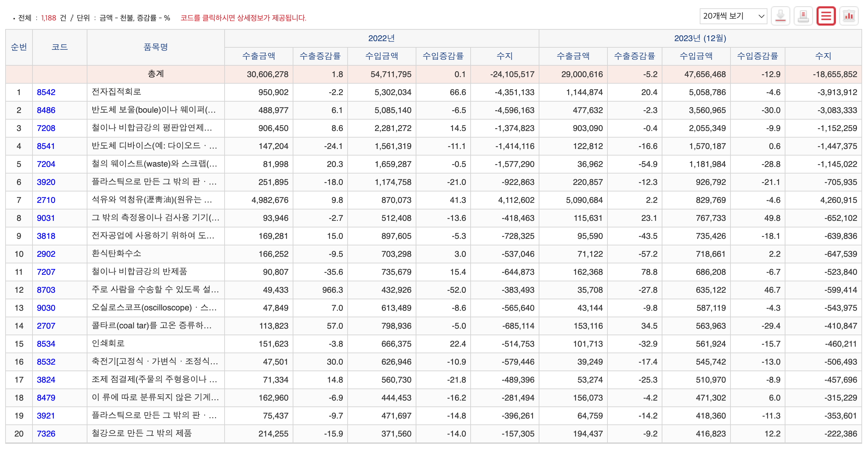Click item name beginning 오실로스코프(oscilloscope)
This screenshot has height=450, width=868.
point(154,308)
